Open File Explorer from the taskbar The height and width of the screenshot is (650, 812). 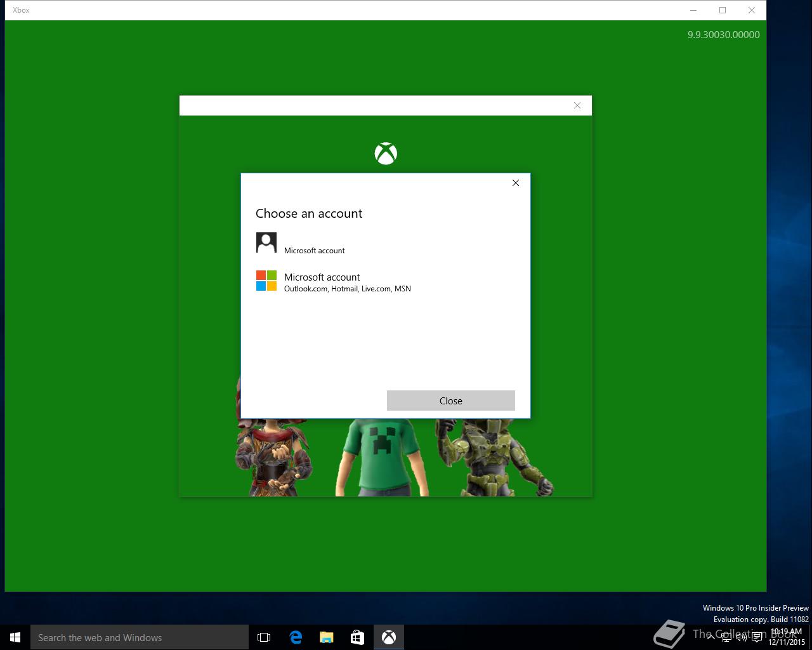point(327,637)
